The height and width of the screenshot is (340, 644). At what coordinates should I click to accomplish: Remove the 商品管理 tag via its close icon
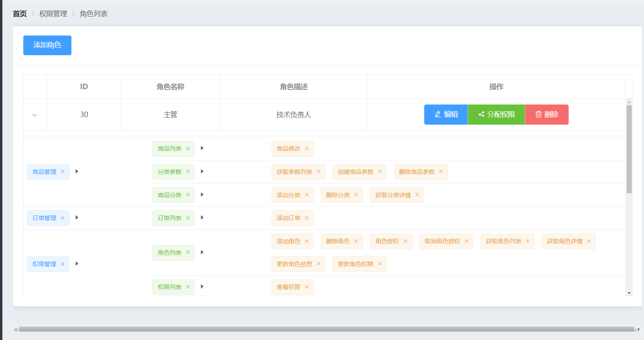tap(62, 172)
